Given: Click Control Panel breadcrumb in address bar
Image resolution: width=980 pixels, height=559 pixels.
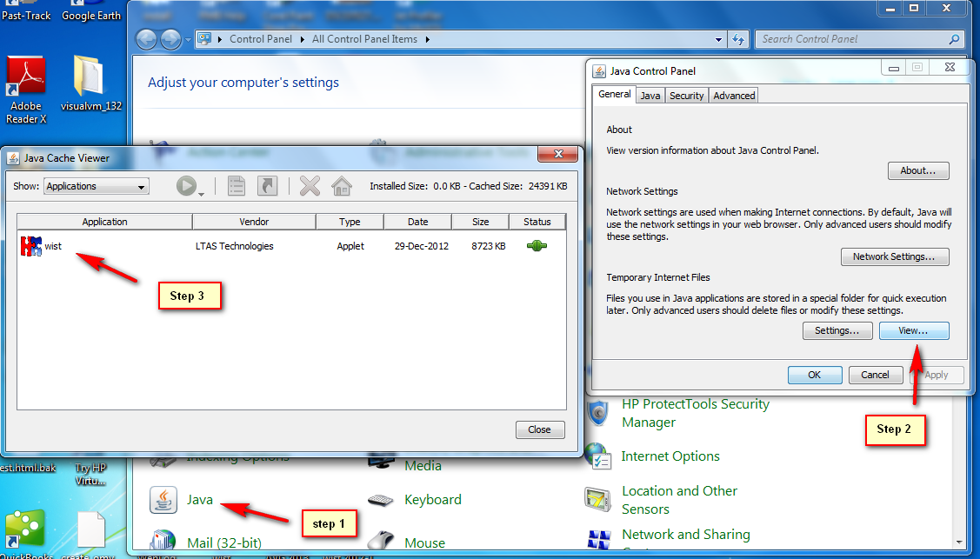Looking at the screenshot, I should (261, 39).
